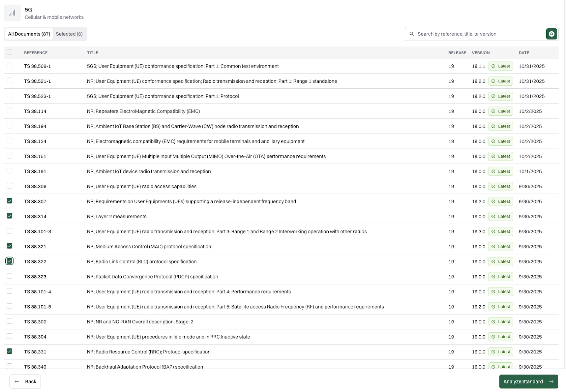Click title about MIMO Over-the-Air performance requirements
The height and width of the screenshot is (392, 566).
coord(206,156)
